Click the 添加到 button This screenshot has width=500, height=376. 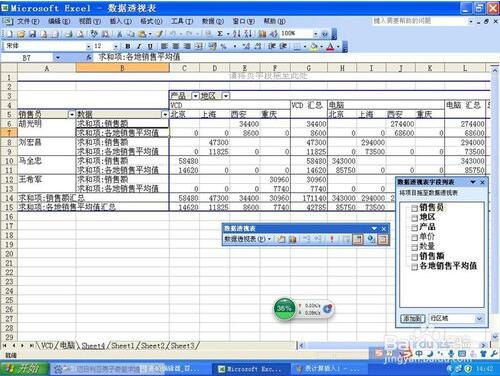[x=413, y=318]
